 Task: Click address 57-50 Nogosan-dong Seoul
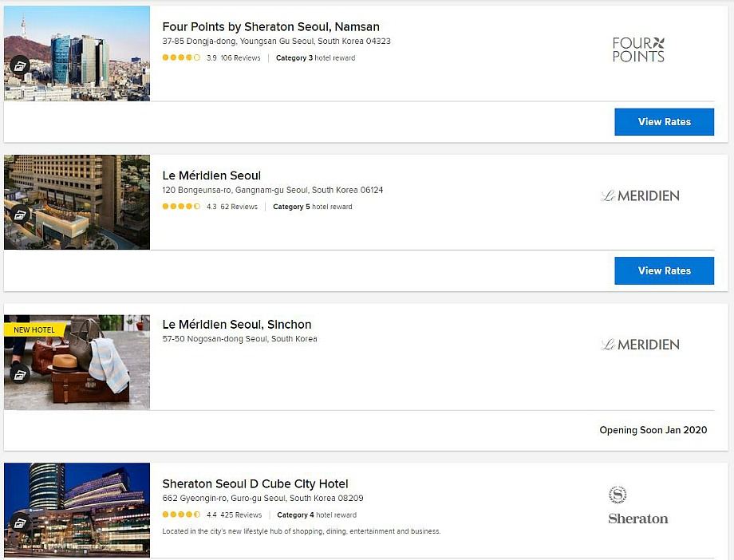pyautogui.click(x=239, y=338)
